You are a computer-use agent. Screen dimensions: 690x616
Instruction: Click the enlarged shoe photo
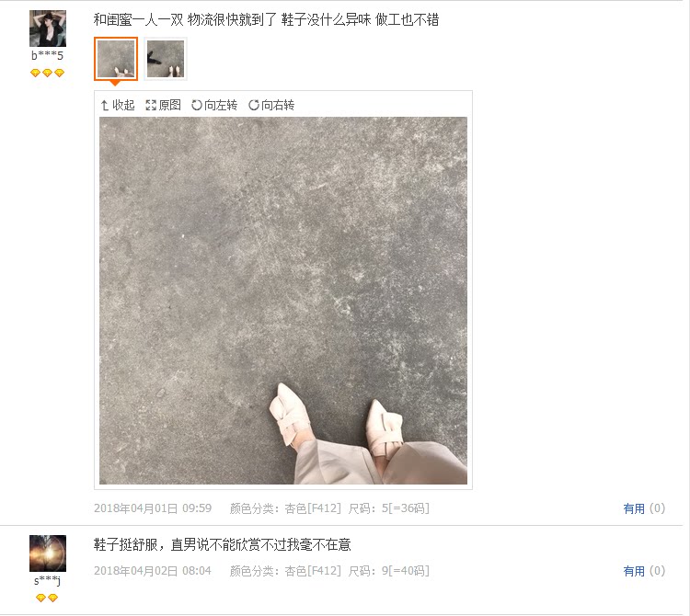tap(283, 301)
